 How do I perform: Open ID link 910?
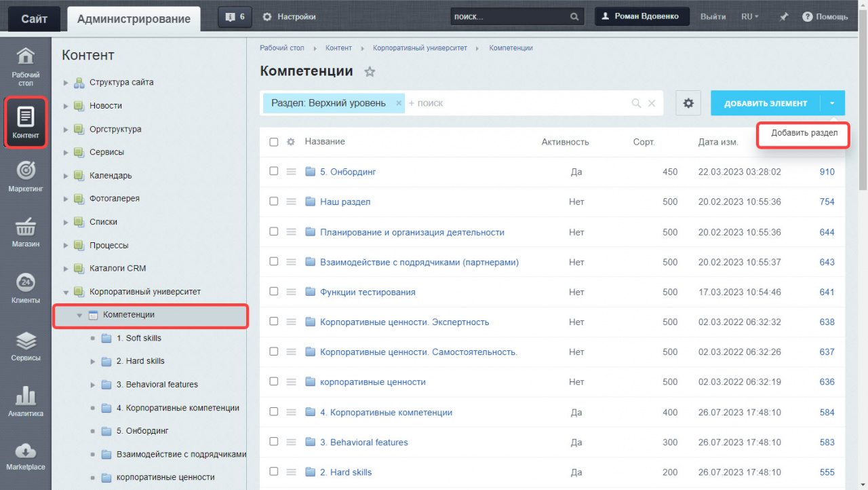[x=827, y=172]
